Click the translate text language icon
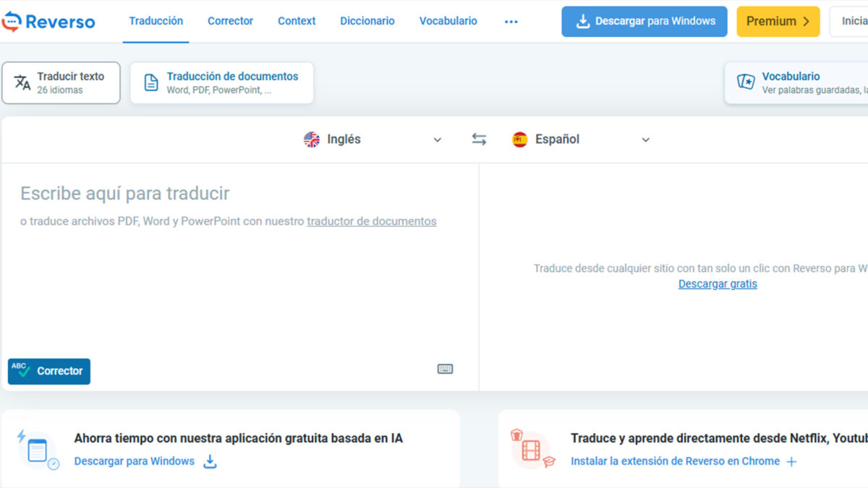Screen dimensions: 868x488 pyautogui.click(x=22, y=82)
